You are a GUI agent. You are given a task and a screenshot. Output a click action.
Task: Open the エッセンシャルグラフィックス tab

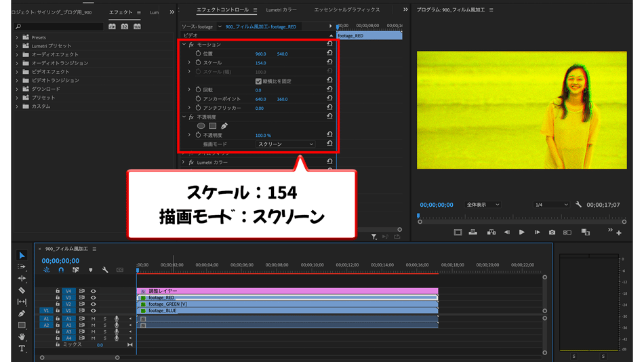point(347,10)
